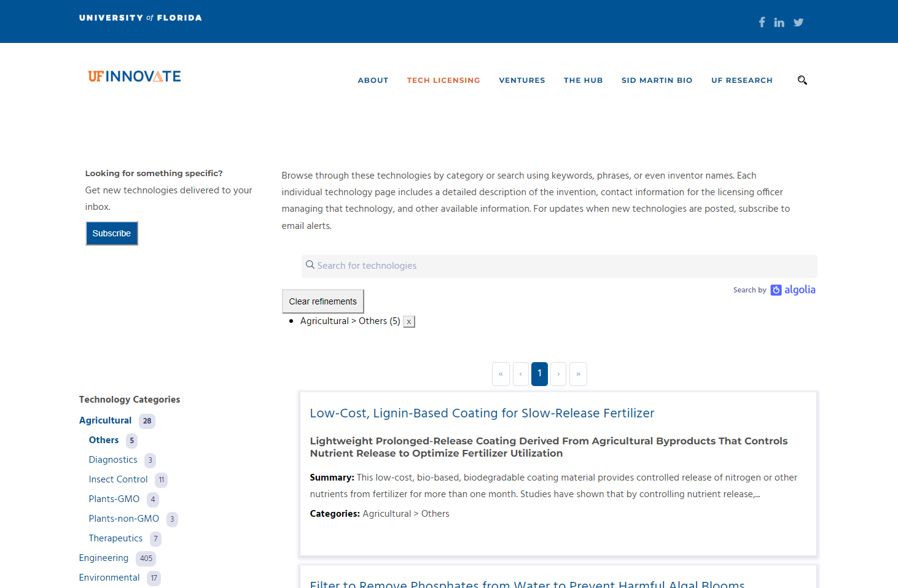Toggle the Others subcategory filter
The height and width of the screenshot is (588, 898).
tap(103, 440)
